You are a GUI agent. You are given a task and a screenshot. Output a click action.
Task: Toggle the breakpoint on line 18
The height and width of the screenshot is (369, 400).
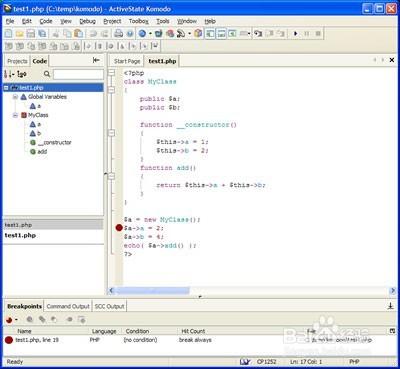tap(119, 228)
